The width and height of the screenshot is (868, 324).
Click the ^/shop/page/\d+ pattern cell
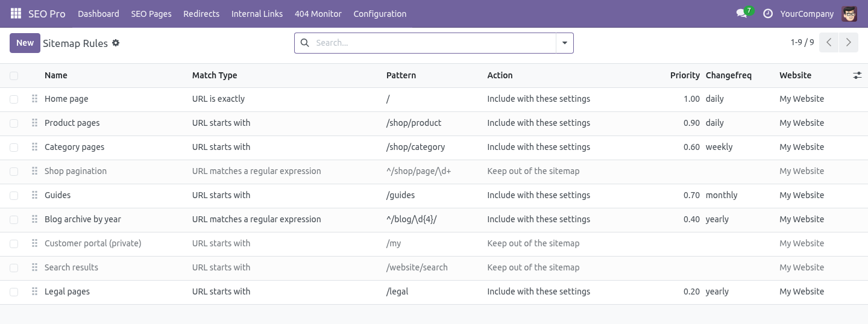pos(418,171)
